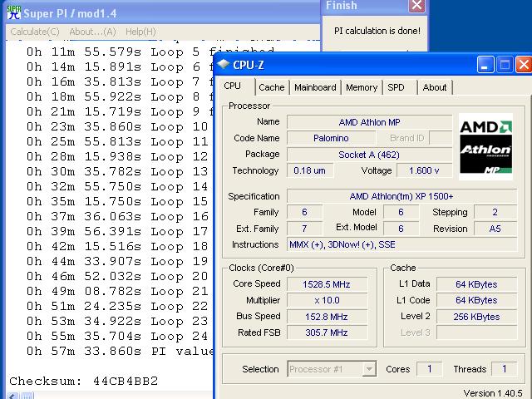Image resolution: width=532 pixels, height=399 pixels.
Task: Click the Revision value A5
Action: click(495, 229)
